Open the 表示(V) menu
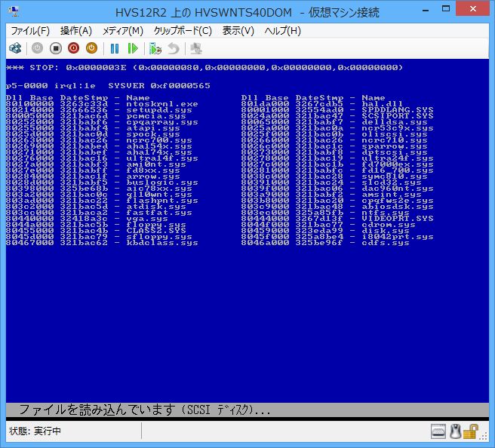 238,31
